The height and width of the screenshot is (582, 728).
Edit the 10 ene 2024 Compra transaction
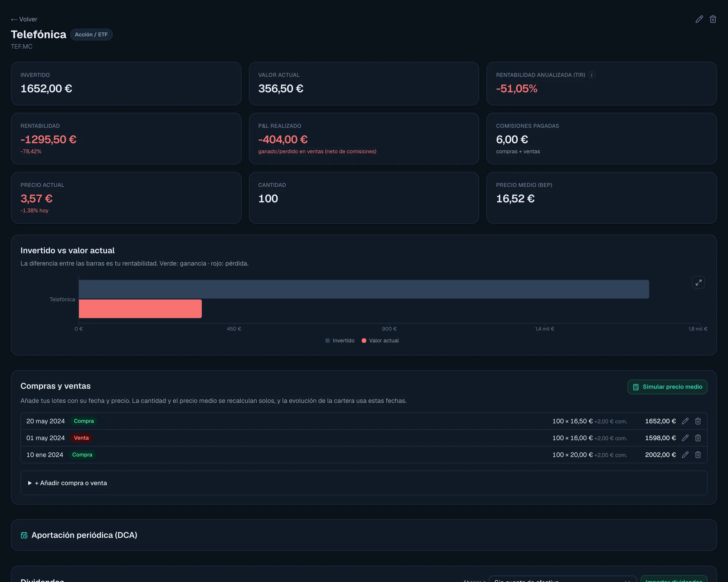coord(685,455)
